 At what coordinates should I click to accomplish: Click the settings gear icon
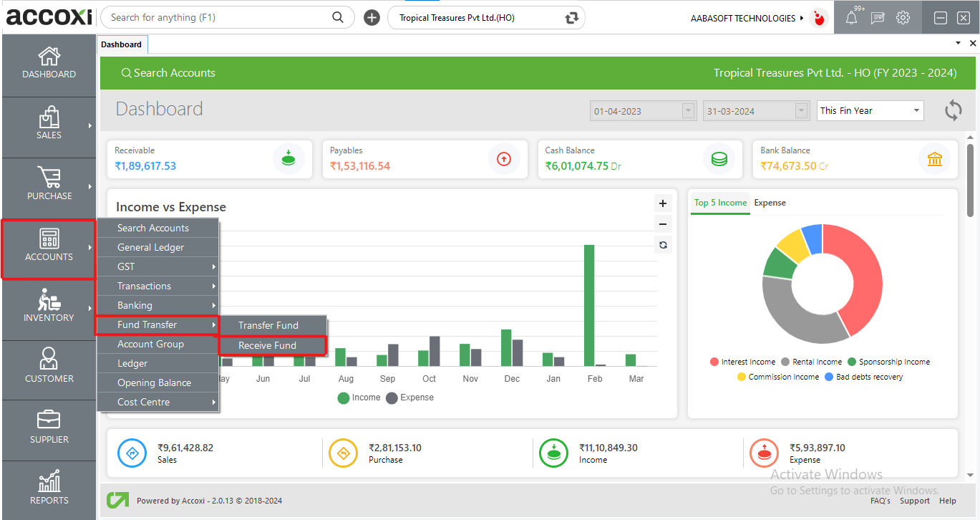point(903,18)
